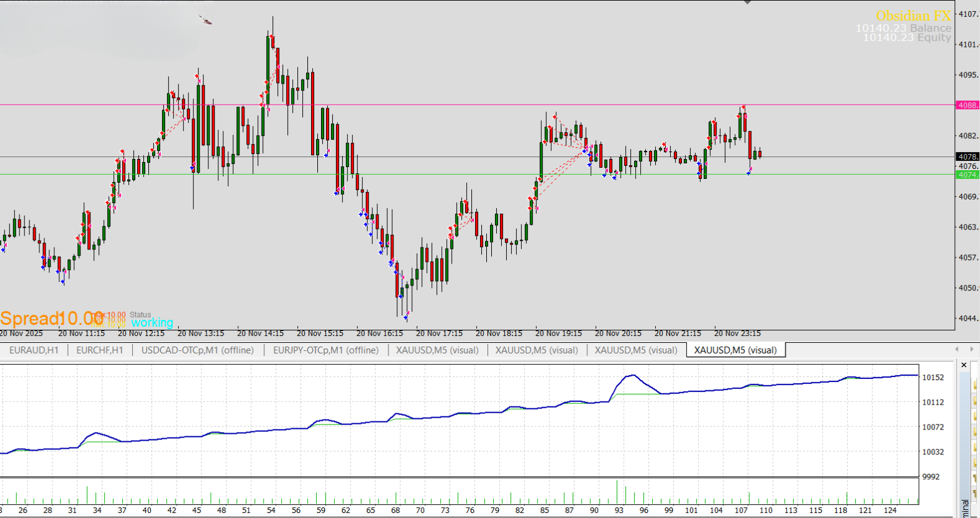
Task: Click trade number 26 on the graph axis
Action: click(23, 511)
